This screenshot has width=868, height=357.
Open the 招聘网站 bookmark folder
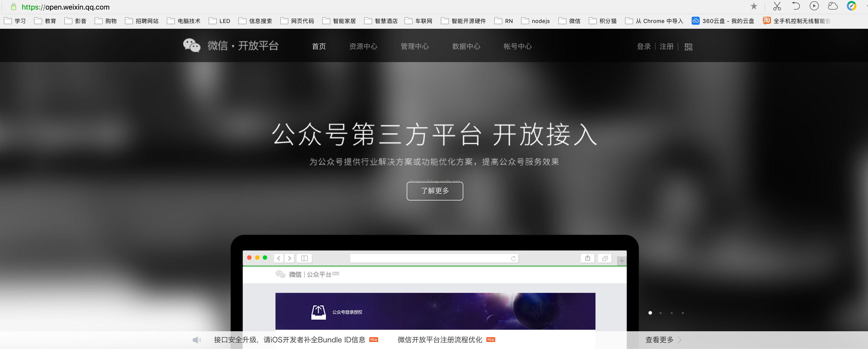click(142, 21)
